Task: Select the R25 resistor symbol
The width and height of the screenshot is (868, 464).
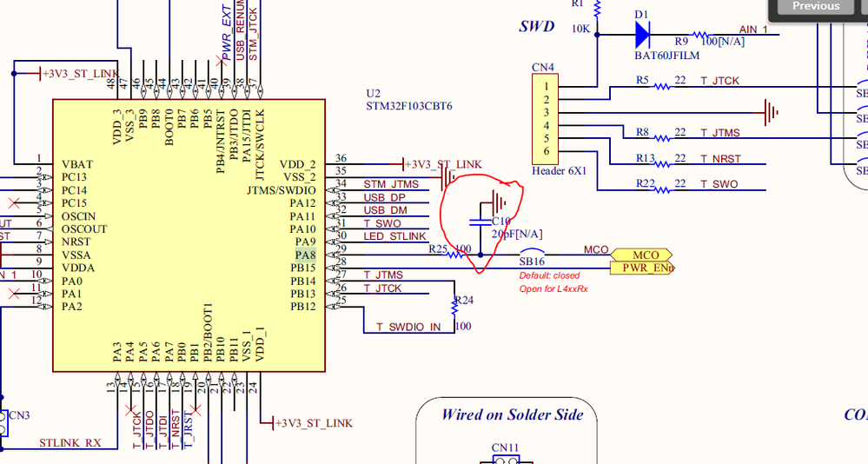Action: point(455,255)
